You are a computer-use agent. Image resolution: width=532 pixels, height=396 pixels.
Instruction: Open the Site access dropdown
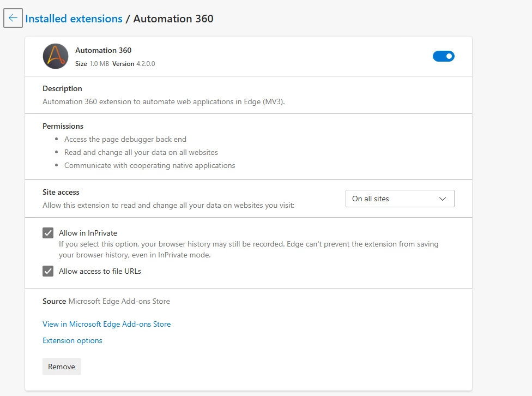click(x=400, y=199)
